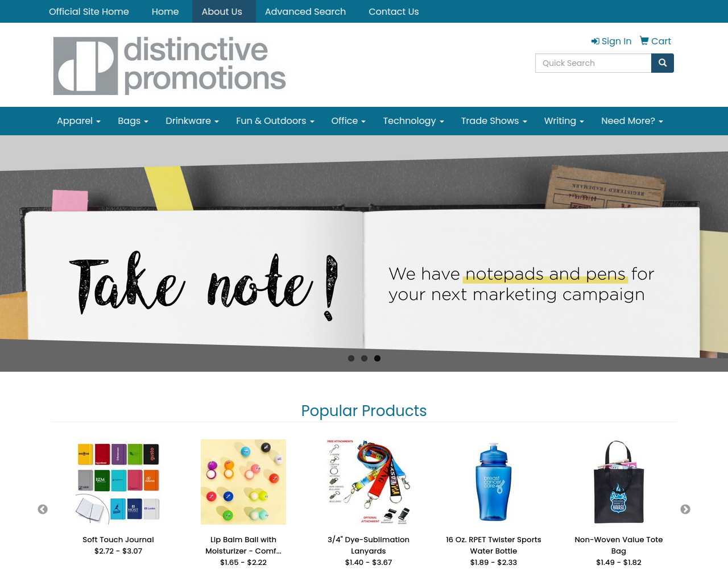This screenshot has height=582, width=728.
Task: Expand the Apparel dropdown menu
Action: 78,121
